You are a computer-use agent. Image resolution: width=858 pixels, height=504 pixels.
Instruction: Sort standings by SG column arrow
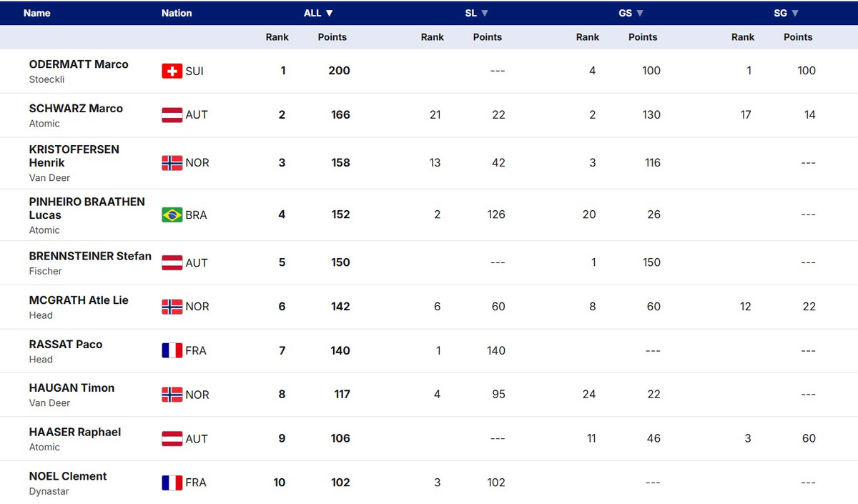795,13
